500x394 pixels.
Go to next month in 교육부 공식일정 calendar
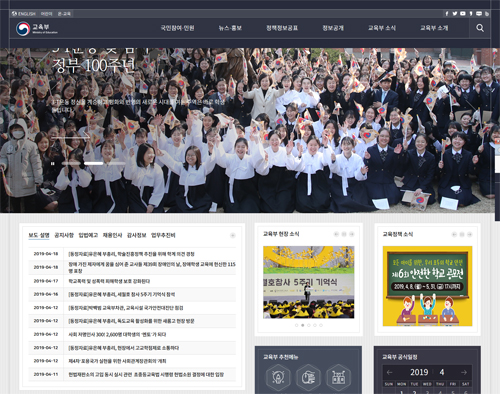click(464, 372)
